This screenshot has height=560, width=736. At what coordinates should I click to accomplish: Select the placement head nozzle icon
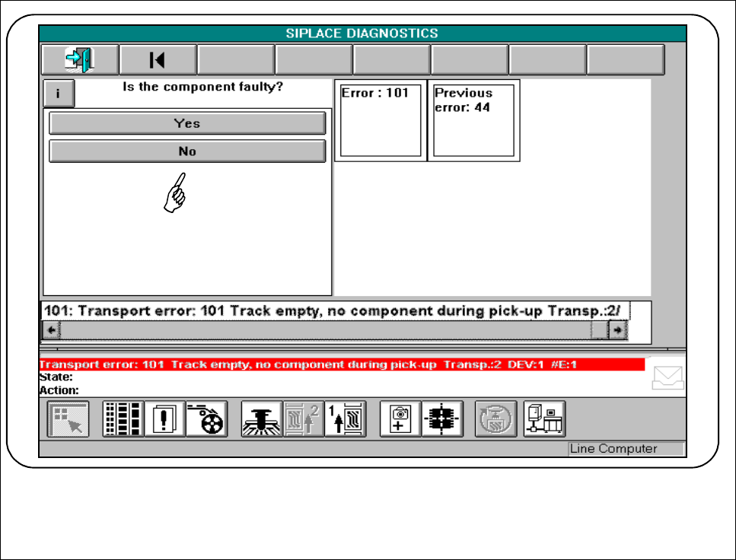[262, 419]
